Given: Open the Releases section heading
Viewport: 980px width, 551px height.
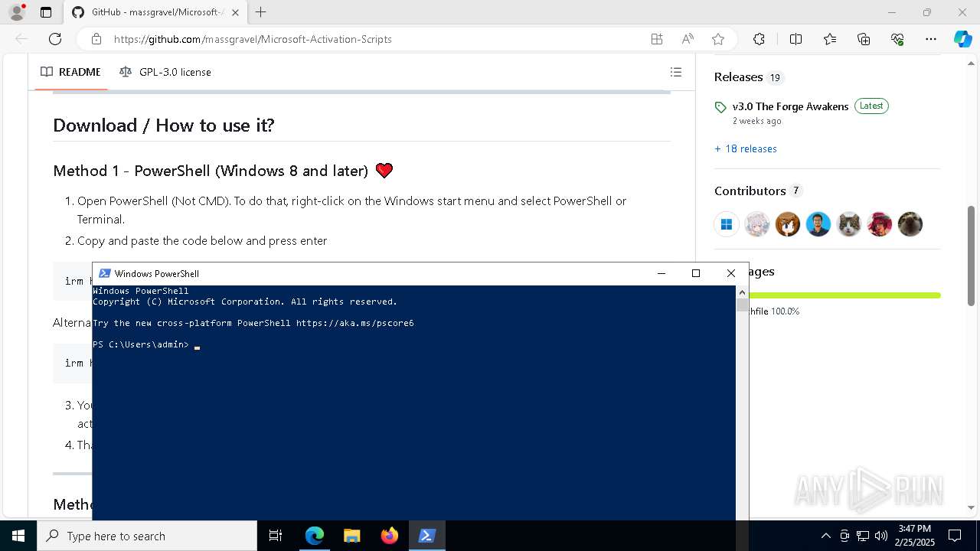Looking at the screenshot, I should (738, 77).
